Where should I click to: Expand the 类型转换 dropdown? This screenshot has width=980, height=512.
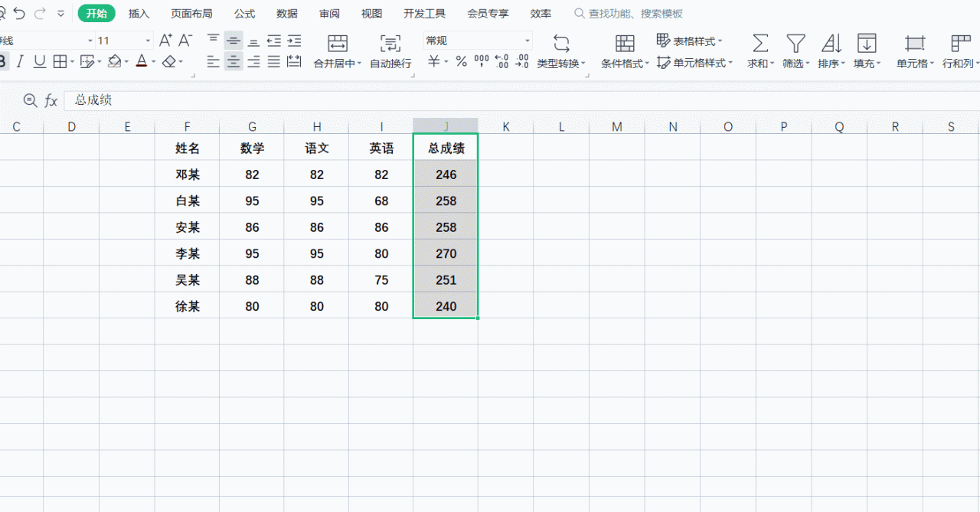(x=583, y=64)
